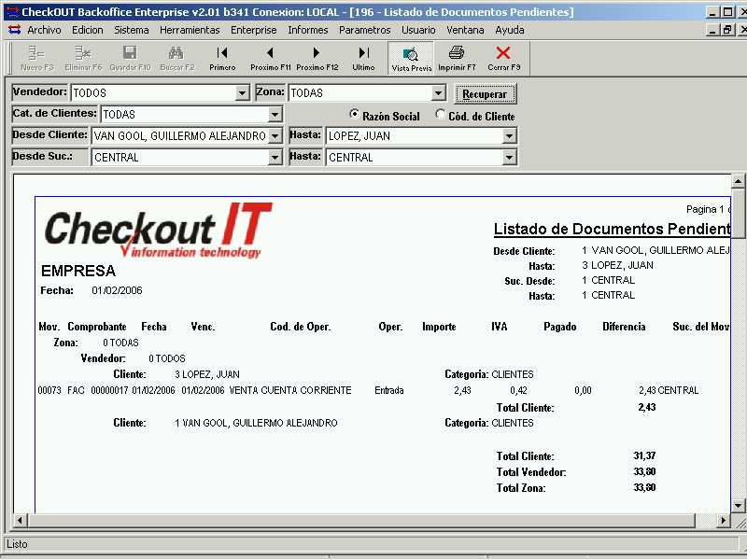Screen dimensions: 747x560
Task: Open the Archivo menu
Action: coord(44,30)
